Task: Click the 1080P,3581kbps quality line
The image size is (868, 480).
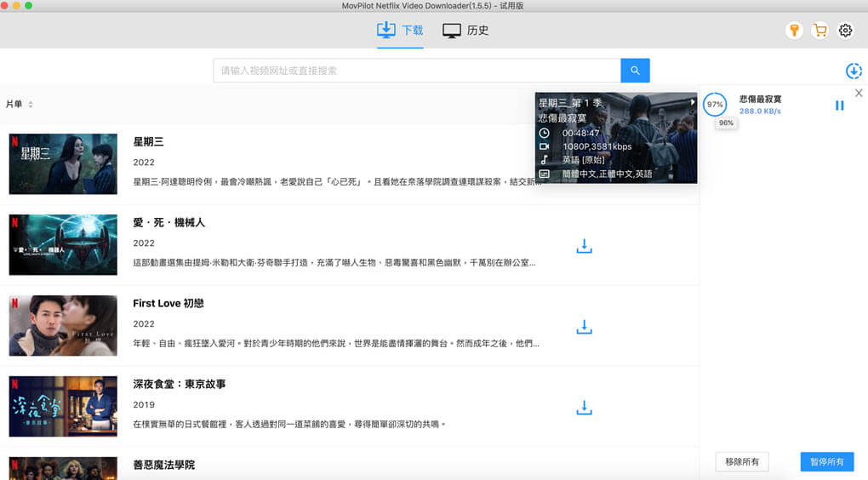Action: pyautogui.click(x=597, y=146)
